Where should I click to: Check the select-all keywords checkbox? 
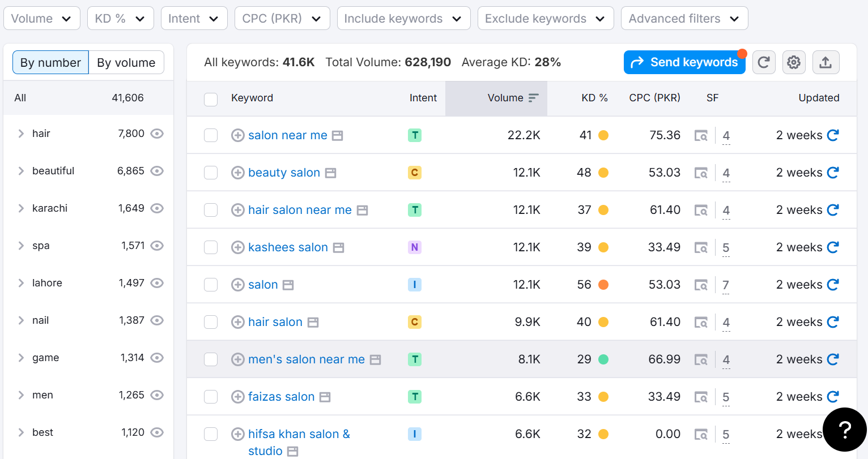coord(211,98)
